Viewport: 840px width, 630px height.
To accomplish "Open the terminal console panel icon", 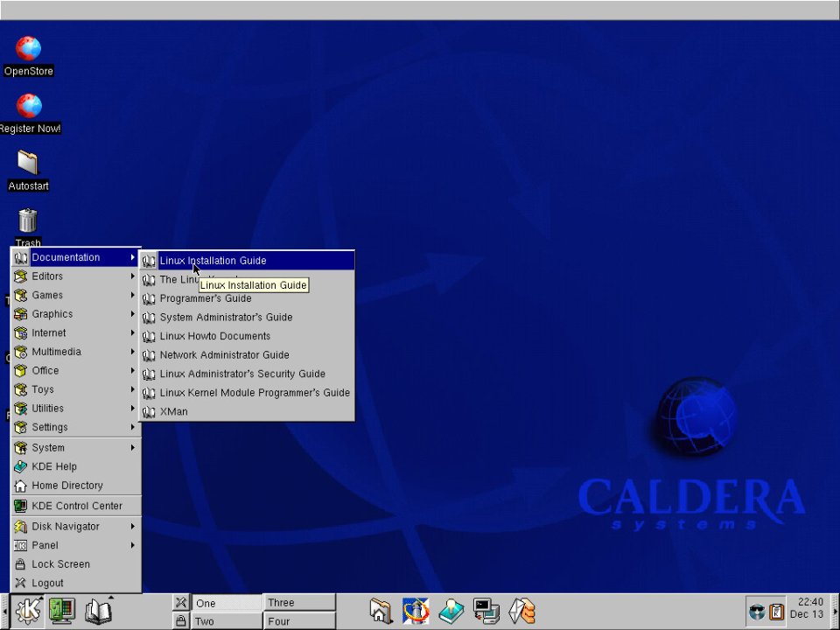I will click(x=486, y=611).
